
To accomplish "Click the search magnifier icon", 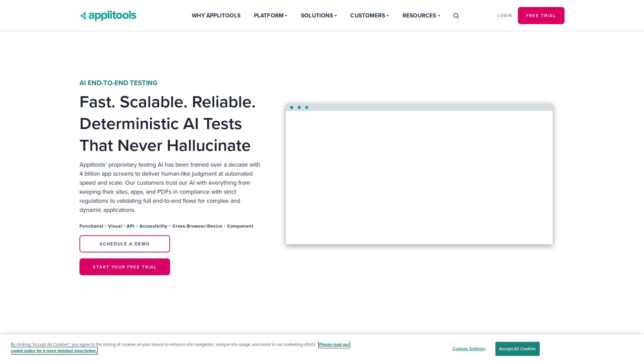I will click(x=456, y=16).
